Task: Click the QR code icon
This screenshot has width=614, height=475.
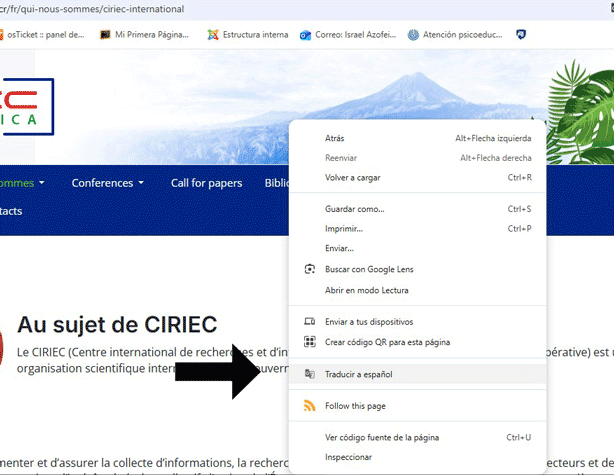Action: pos(309,342)
